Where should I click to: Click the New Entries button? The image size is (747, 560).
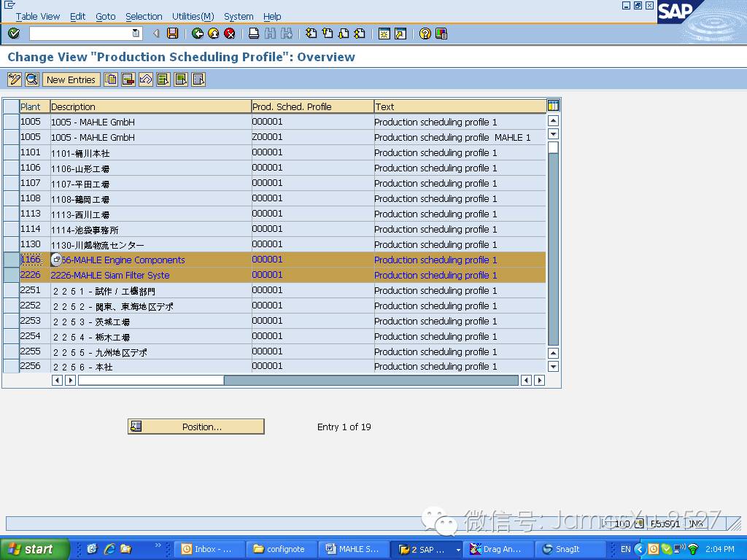point(71,79)
